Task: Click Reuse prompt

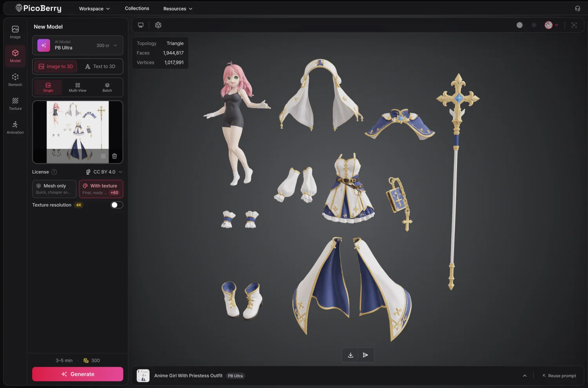Action: tap(559, 376)
